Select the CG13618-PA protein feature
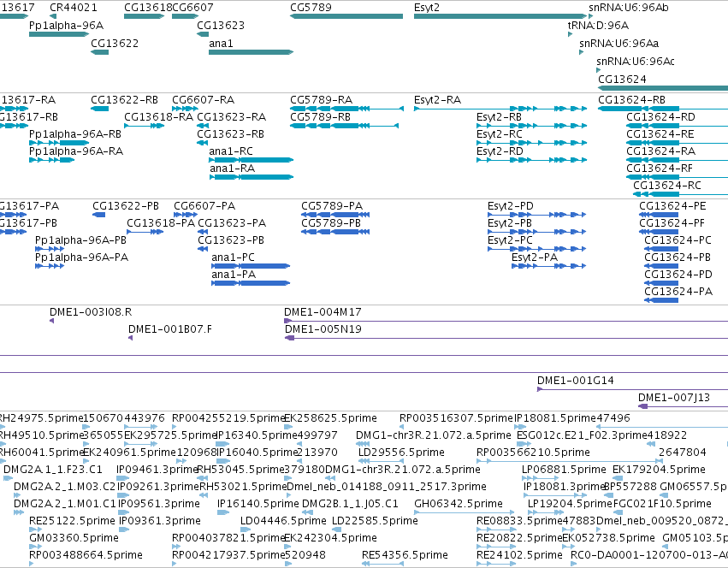This screenshot has width=728, height=568. coord(145,232)
